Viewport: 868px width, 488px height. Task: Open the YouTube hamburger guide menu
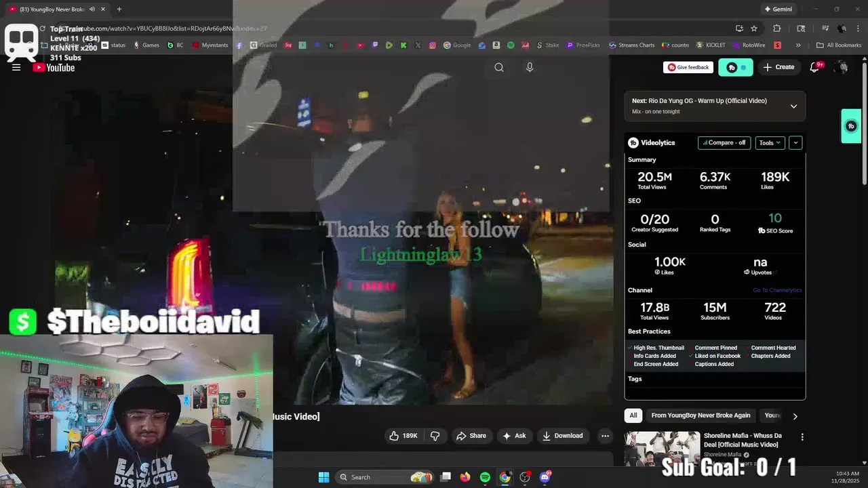pos(16,67)
